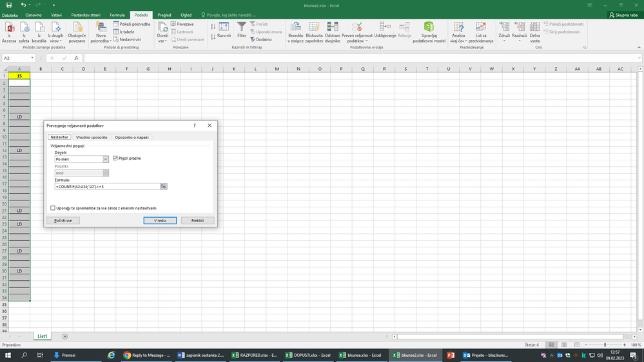644x362 pixels.
Task: Select cell A1 containing 15
Action: (19, 75)
